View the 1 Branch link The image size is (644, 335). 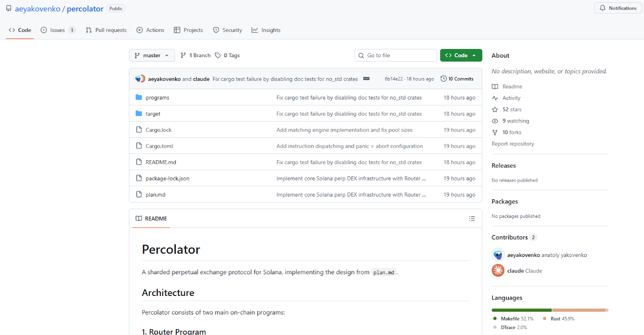[x=196, y=56]
